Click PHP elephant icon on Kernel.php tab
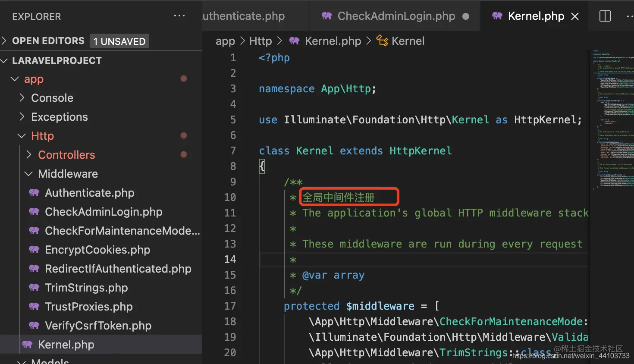Viewport: 634px width, 364px height. tap(497, 16)
